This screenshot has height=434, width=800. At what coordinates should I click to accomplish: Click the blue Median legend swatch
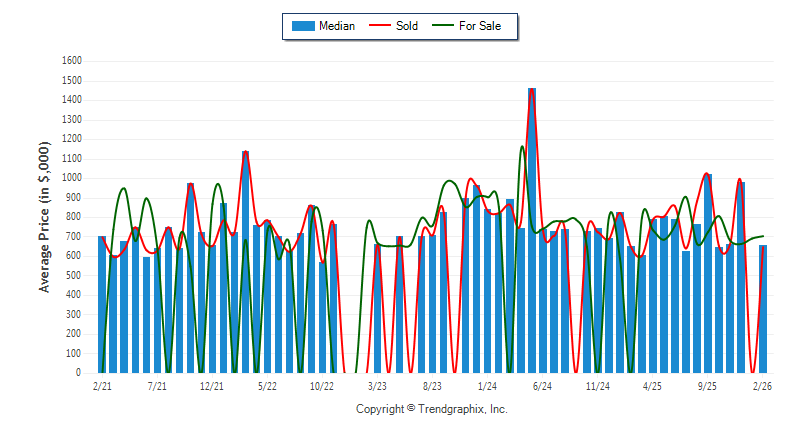[x=302, y=26]
